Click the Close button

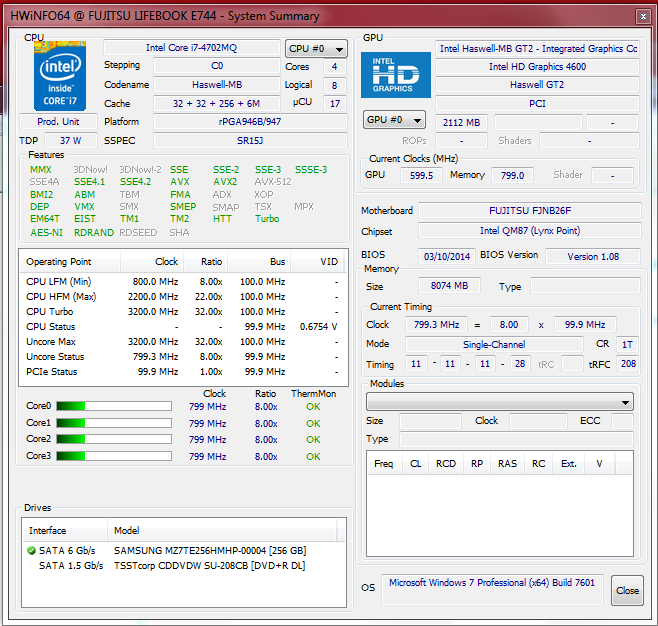[x=627, y=590]
